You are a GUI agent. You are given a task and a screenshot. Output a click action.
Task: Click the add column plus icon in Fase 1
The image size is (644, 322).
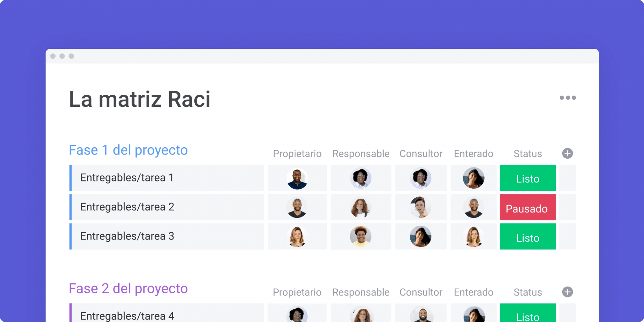(567, 153)
